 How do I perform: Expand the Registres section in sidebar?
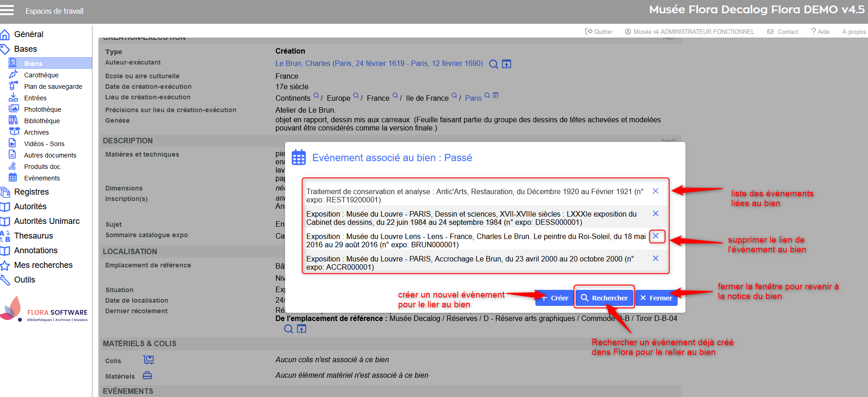pos(31,192)
